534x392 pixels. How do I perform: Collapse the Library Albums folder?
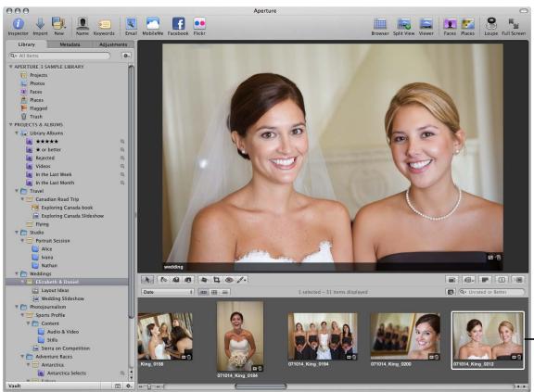pyautogui.click(x=17, y=133)
